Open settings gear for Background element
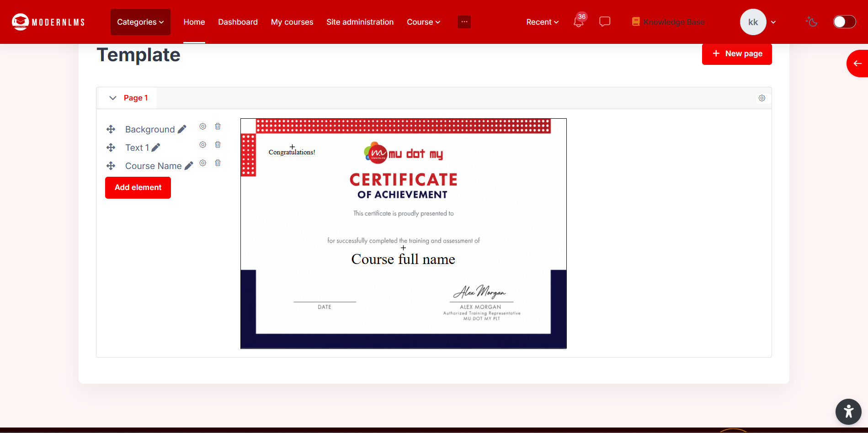Viewport: 868px width, 433px height. click(x=203, y=127)
